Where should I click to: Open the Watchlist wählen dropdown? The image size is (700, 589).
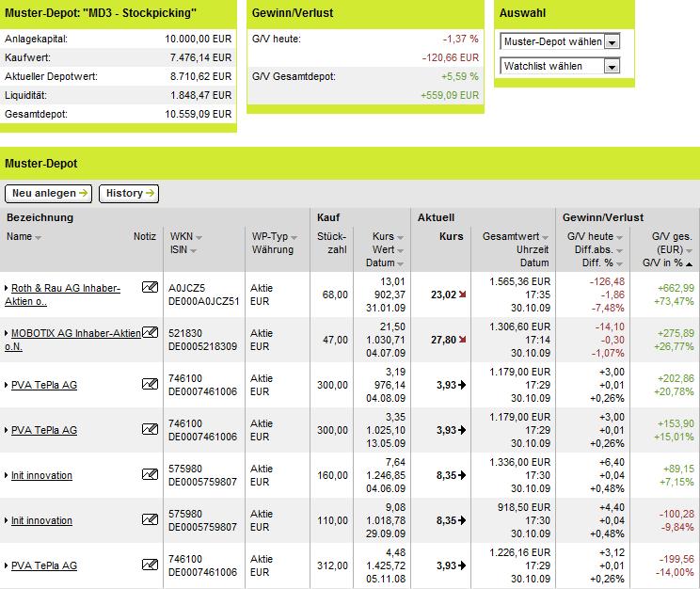[x=612, y=67]
